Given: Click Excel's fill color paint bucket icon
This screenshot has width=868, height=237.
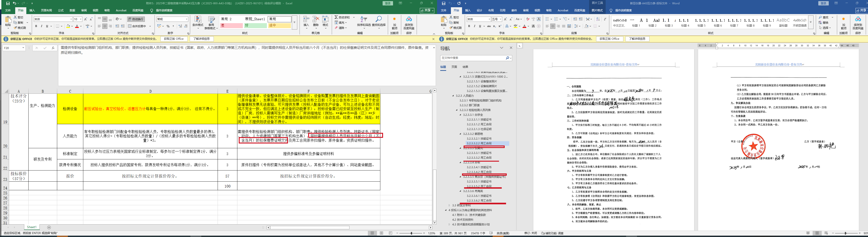Looking at the screenshot, I should pos(68,26).
